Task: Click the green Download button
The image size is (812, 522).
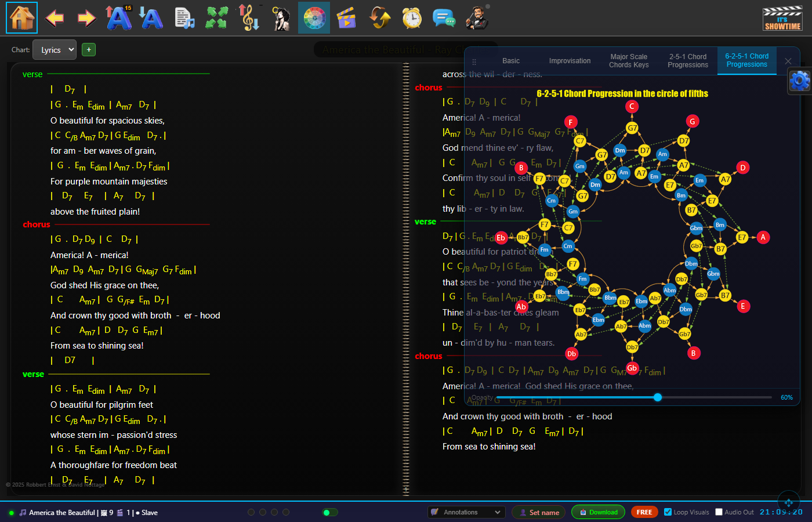Action: tap(598, 512)
